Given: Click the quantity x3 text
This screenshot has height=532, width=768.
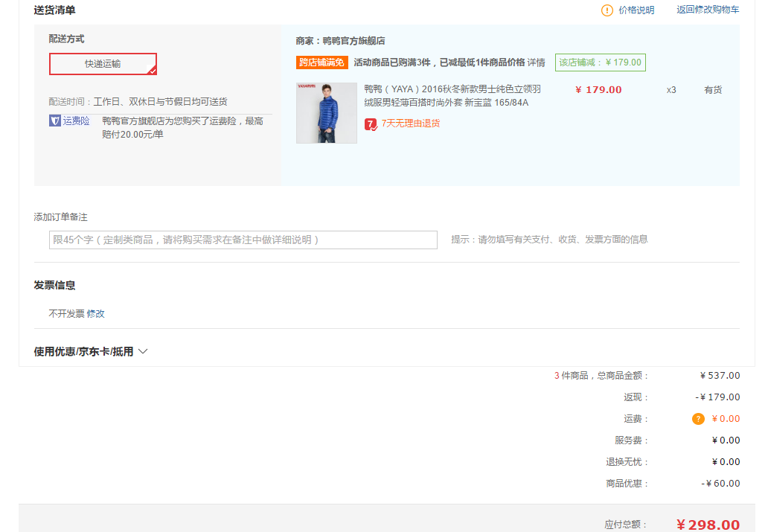Looking at the screenshot, I should coord(671,89).
